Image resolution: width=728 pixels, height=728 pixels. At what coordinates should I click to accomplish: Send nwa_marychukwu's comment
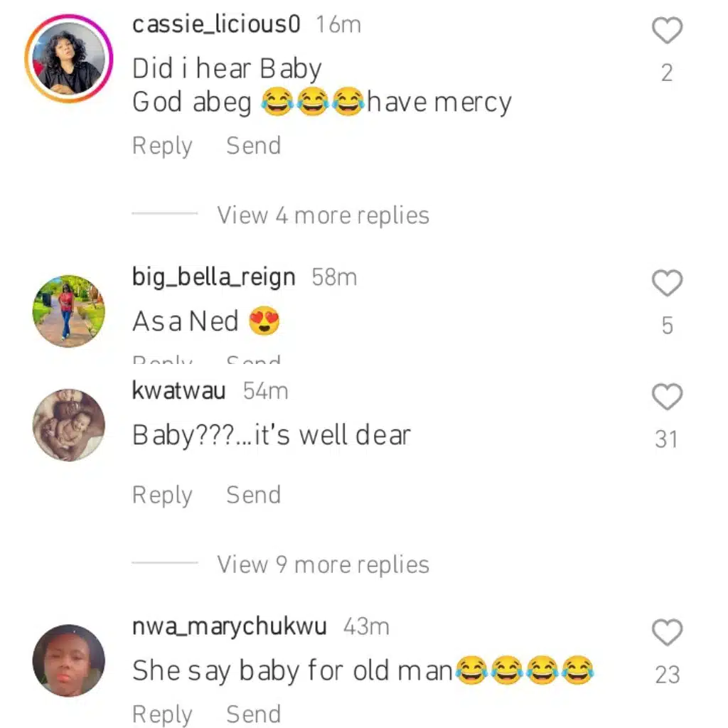click(x=253, y=714)
